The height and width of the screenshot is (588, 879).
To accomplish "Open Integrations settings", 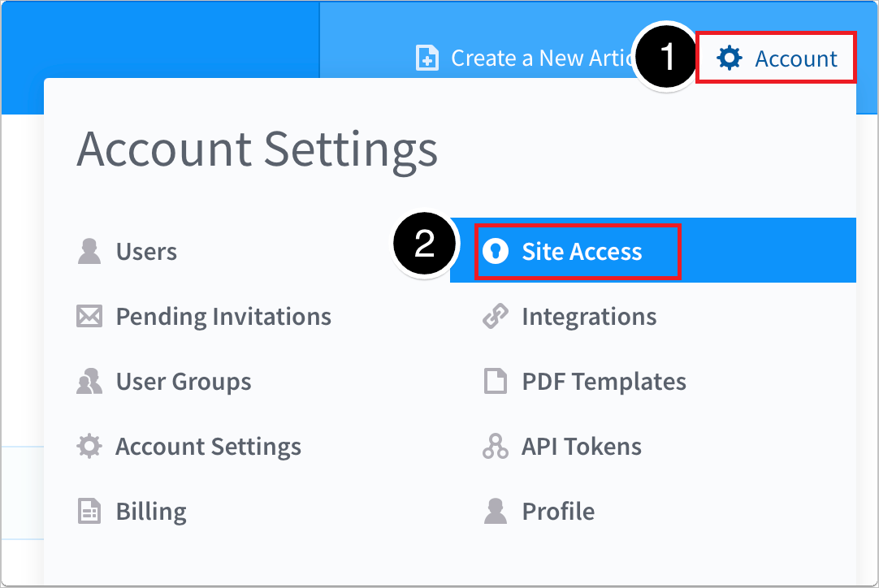I will [x=589, y=317].
